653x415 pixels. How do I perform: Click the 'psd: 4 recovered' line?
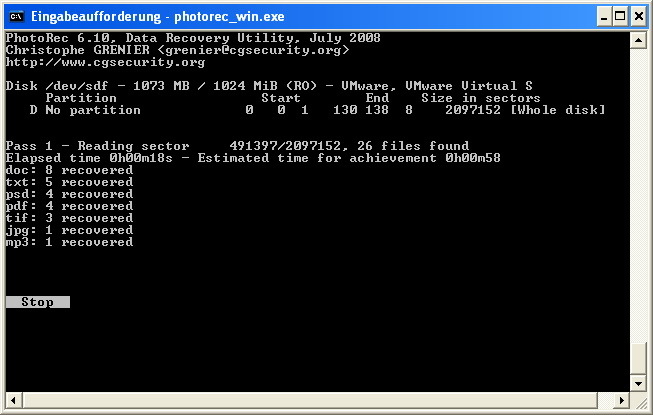pos(70,194)
